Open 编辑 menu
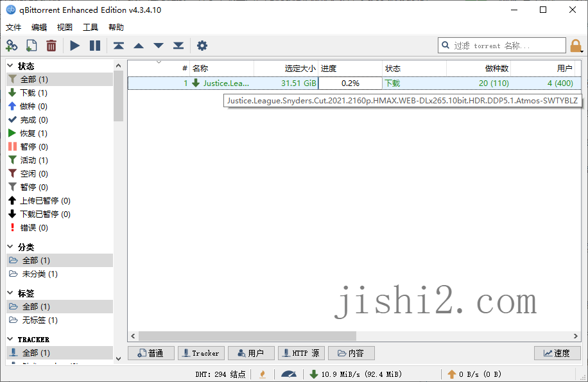Viewport: 588px width, 382px height. tap(39, 28)
